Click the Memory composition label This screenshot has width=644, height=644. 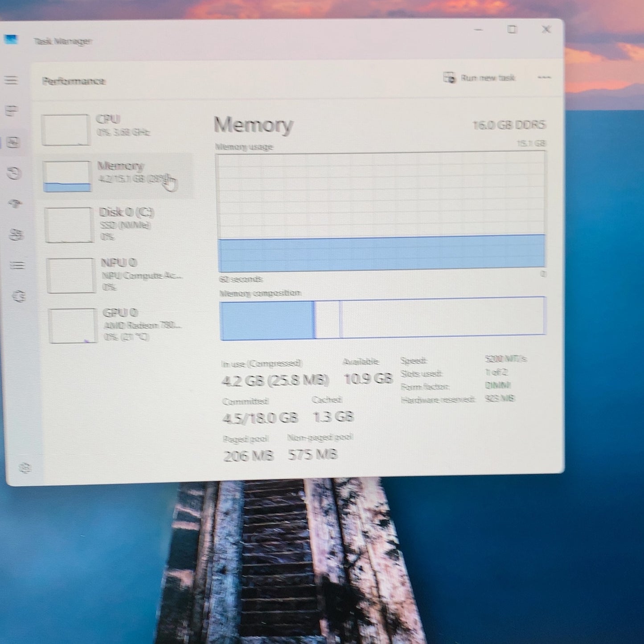[x=260, y=293]
